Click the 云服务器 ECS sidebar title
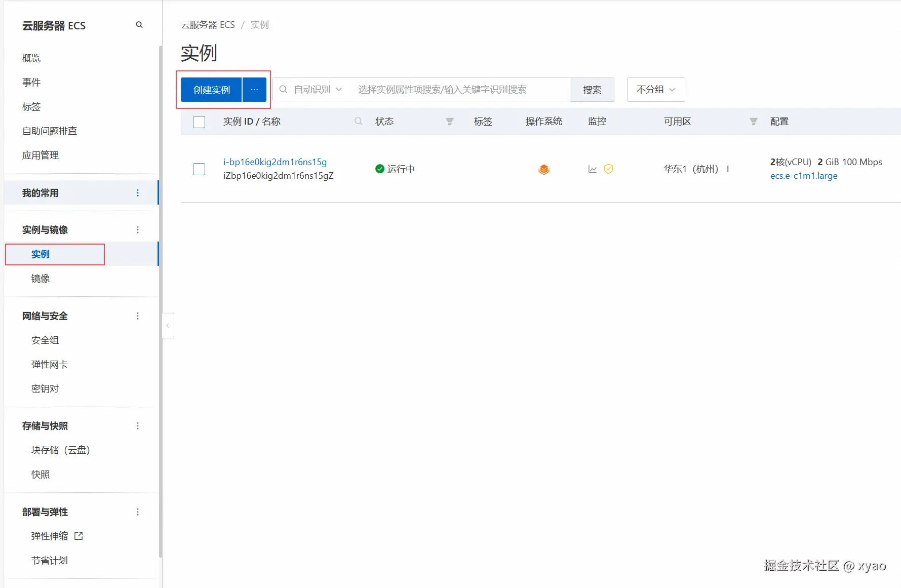 point(54,26)
